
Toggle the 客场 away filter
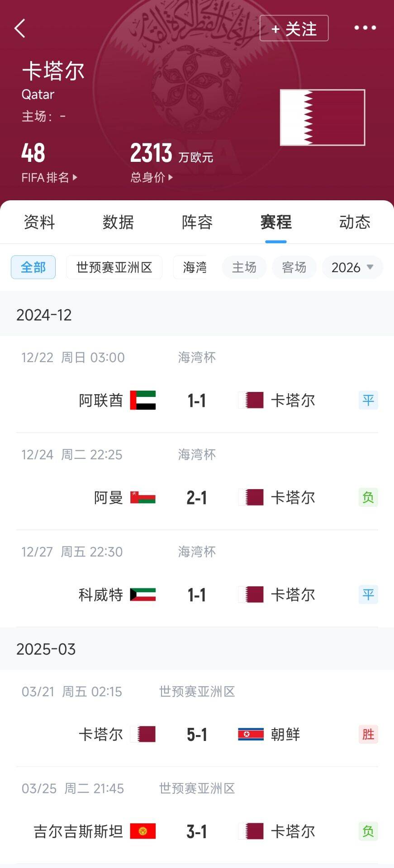coord(294,267)
